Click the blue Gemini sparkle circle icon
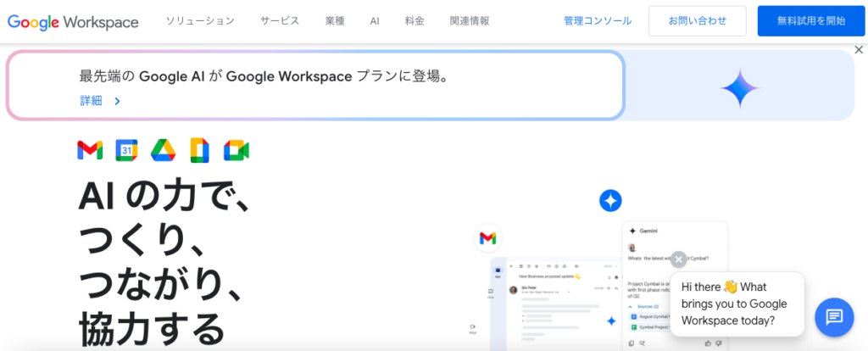The image size is (868, 351). coord(610,200)
